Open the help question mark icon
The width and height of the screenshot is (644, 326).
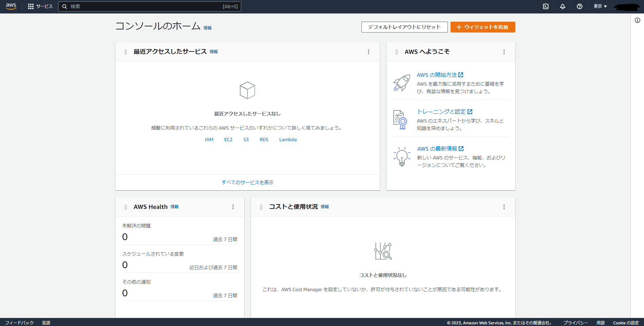(580, 6)
